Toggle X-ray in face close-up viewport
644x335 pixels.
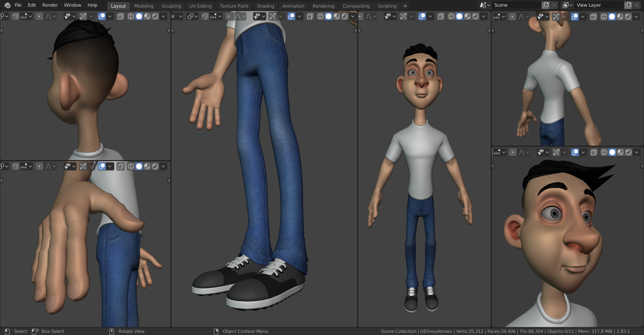pyautogui.click(x=594, y=152)
